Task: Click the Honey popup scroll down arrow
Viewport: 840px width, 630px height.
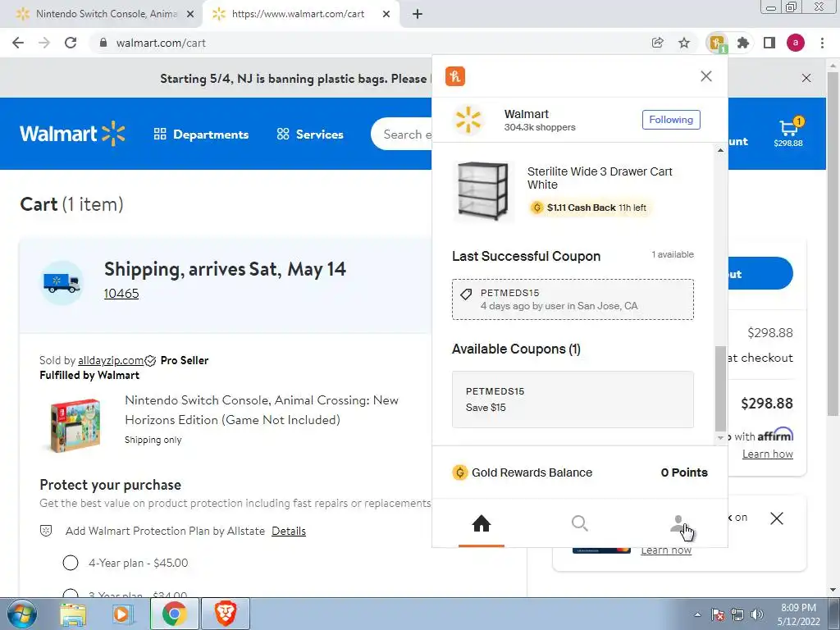Action: pyautogui.click(x=720, y=438)
